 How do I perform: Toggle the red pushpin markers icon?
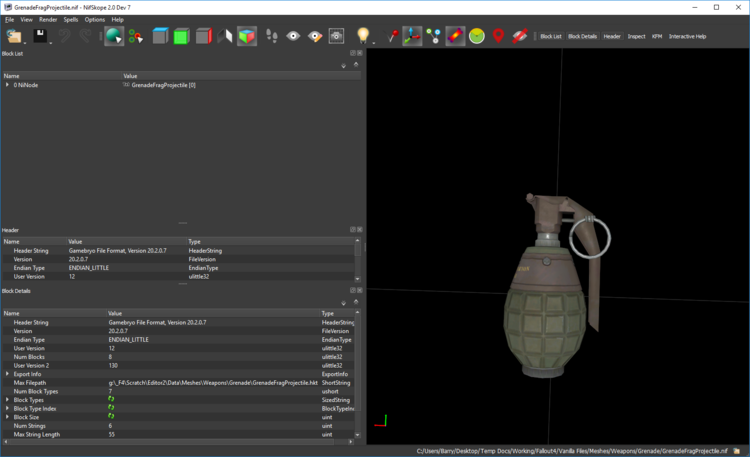point(391,36)
